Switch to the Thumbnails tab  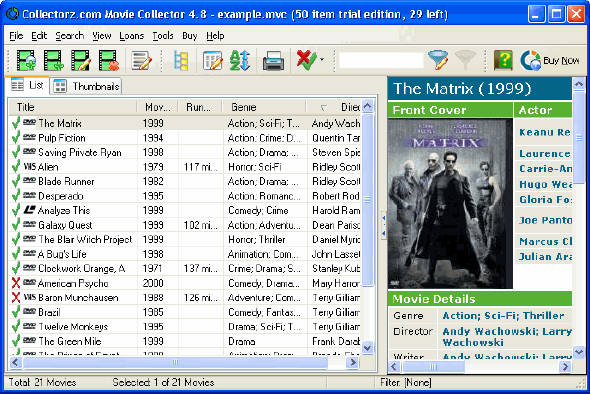[86, 86]
